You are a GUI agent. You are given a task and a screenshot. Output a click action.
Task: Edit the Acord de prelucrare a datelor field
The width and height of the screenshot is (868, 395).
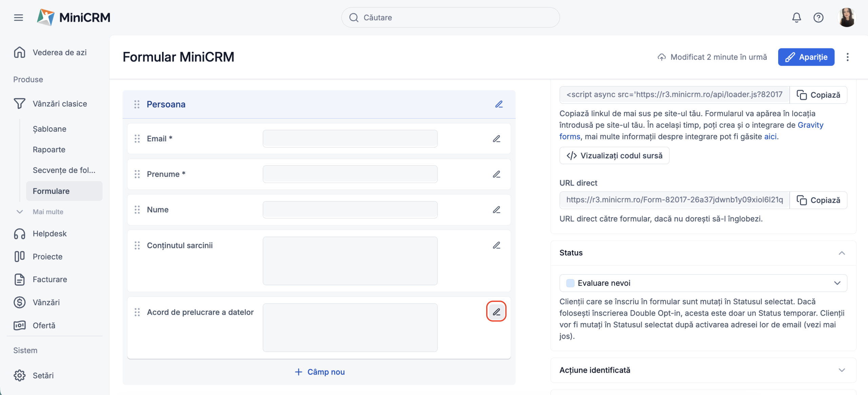(496, 312)
